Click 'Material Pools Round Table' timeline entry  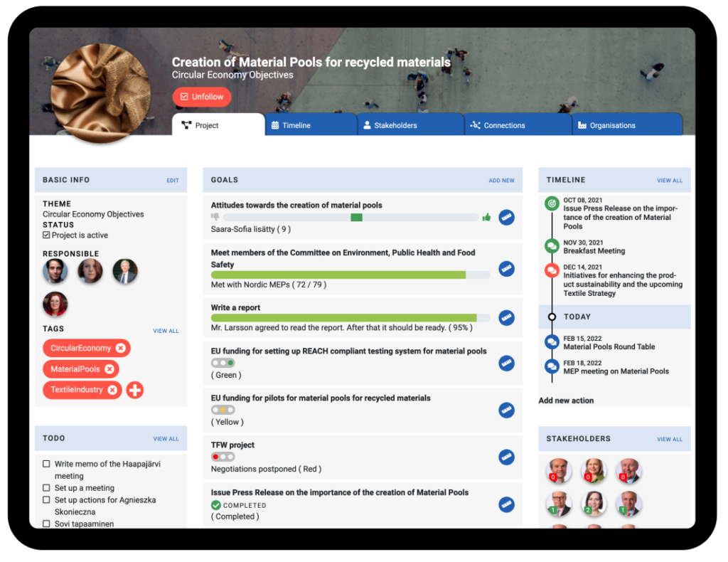(x=609, y=346)
